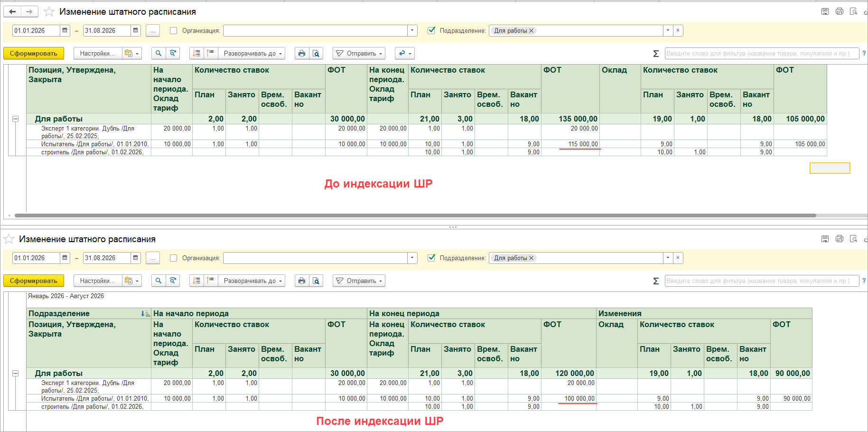
Task: Click the filter search field in upper report
Action: click(x=762, y=53)
